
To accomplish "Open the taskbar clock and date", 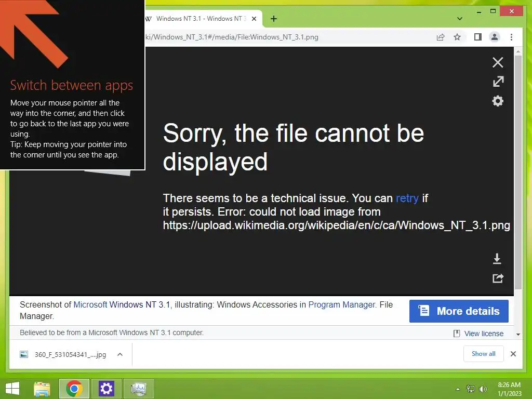I will pyautogui.click(x=509, y=389).
